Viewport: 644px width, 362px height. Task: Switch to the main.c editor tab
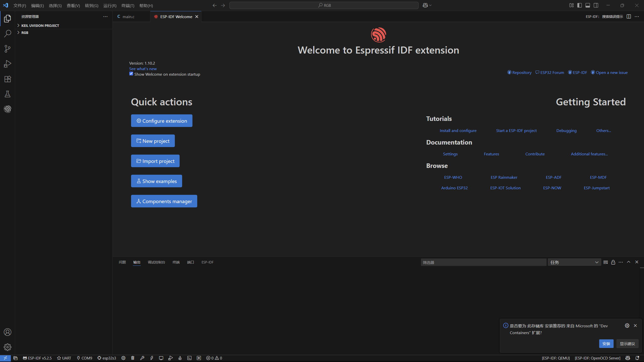point(129,17)
